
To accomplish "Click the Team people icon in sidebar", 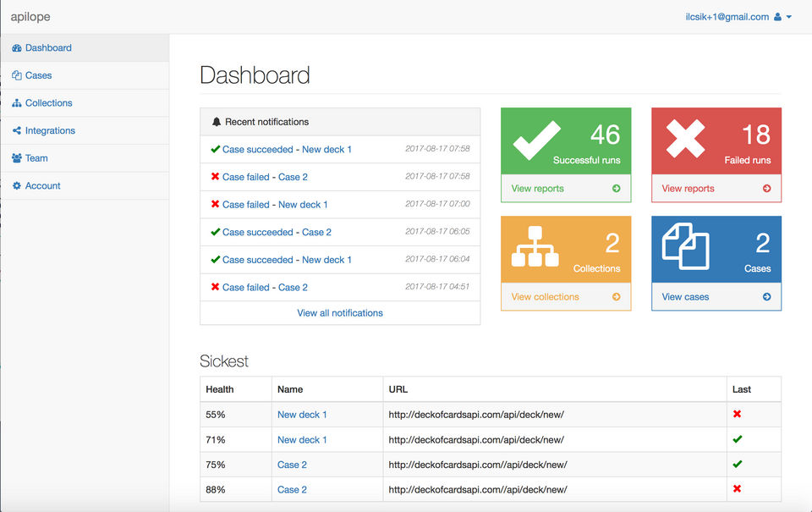I will point(17,158).
